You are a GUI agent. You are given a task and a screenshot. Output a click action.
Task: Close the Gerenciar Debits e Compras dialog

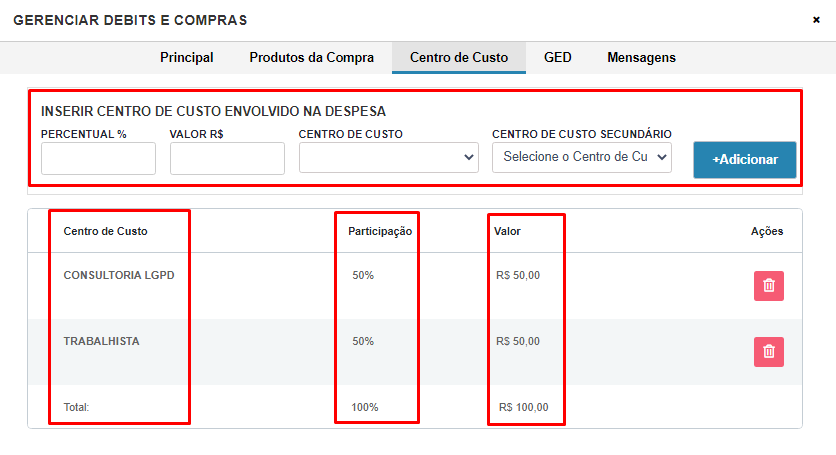816,20
